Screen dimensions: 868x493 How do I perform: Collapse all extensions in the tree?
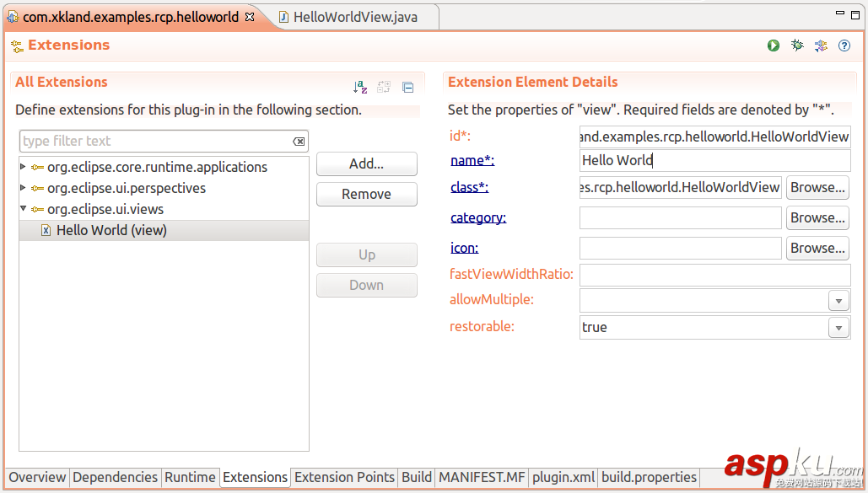click(407, 87)
